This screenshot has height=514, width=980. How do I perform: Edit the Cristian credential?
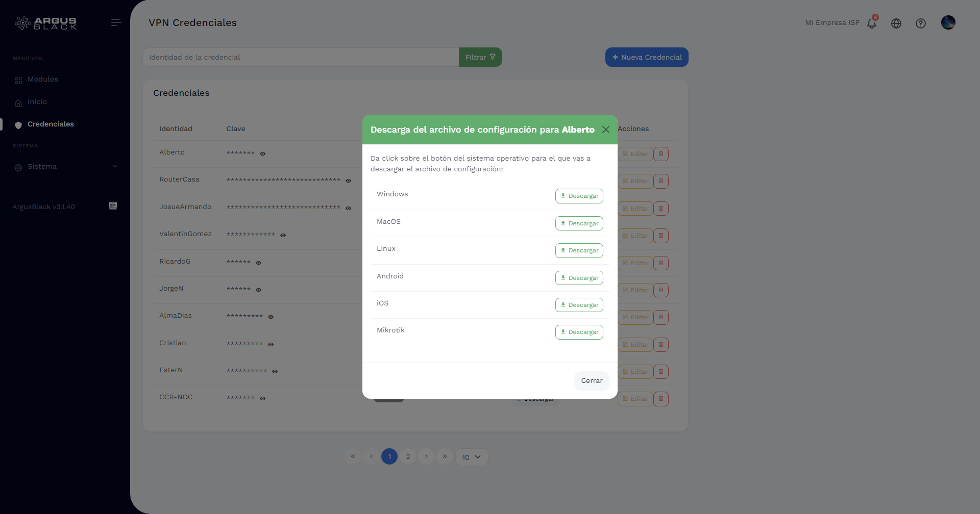click(635, 345)
